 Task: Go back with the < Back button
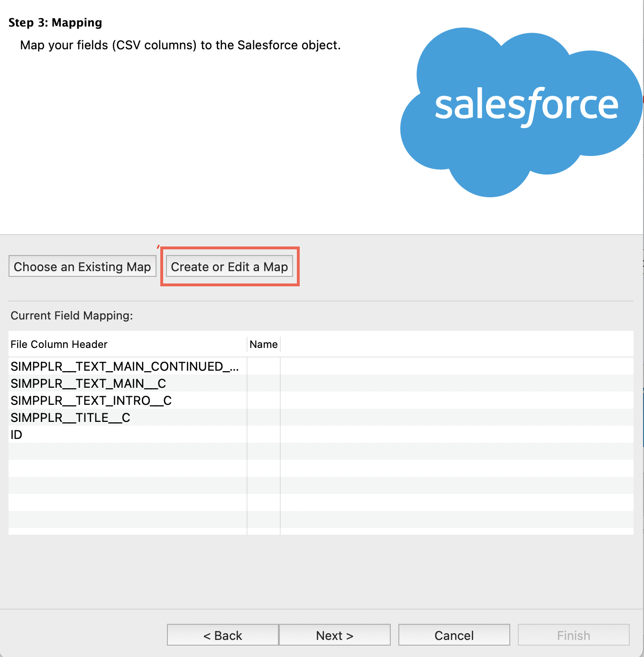223,635
